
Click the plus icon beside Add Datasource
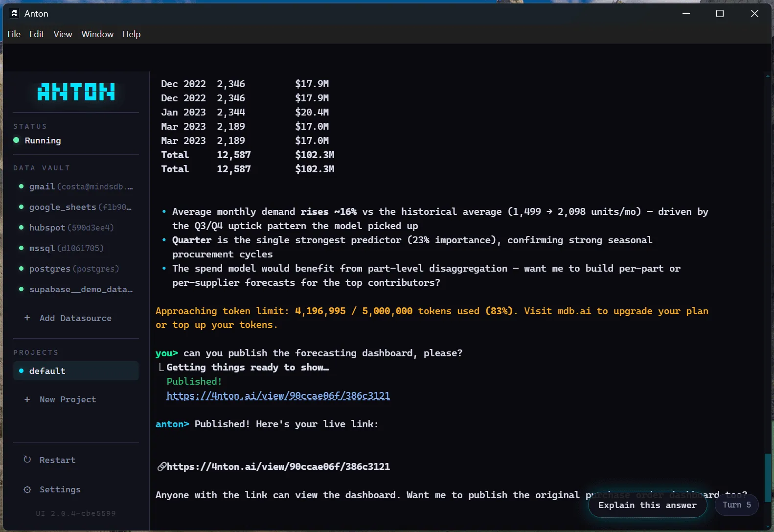coord(27,318)
